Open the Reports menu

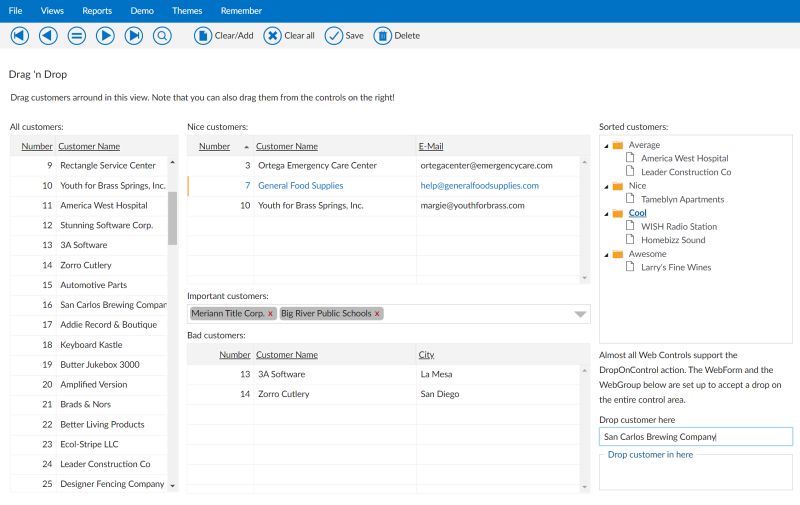click(97, 11)
